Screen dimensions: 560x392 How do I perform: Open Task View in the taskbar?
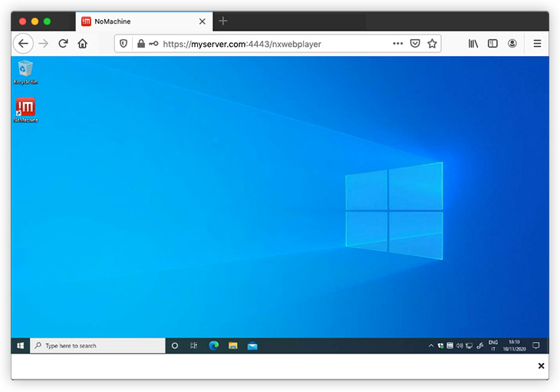click(x=194, y=346)
